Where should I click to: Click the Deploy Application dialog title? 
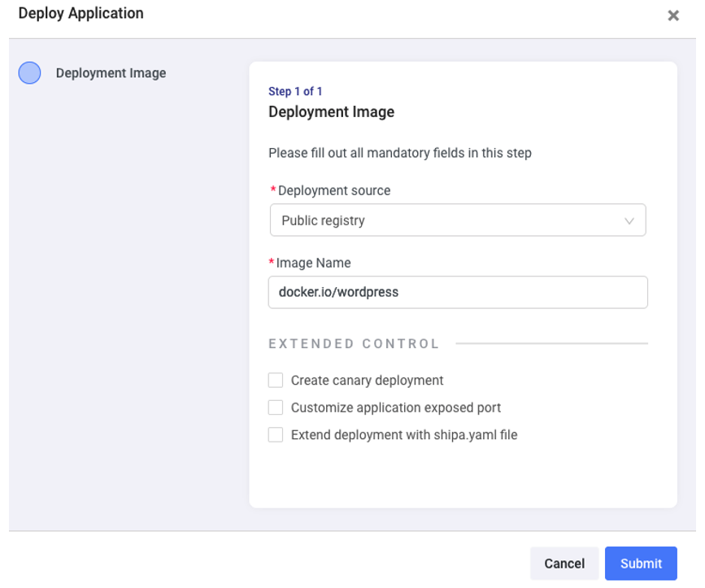(x=81, y=13)
